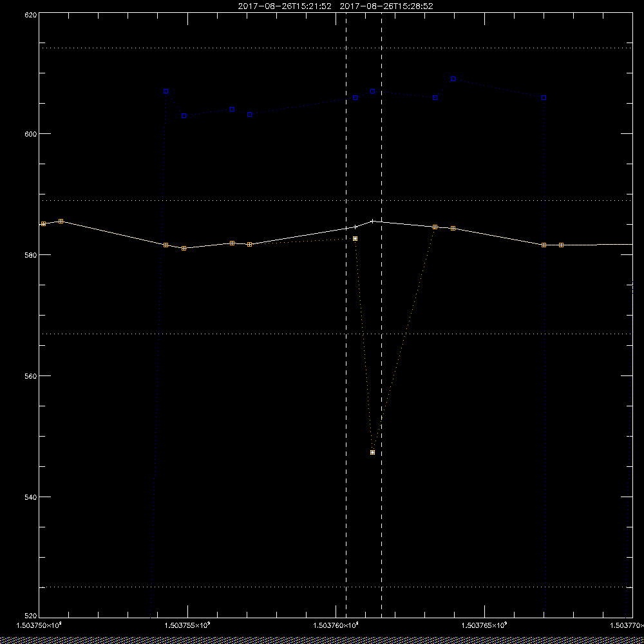Click the top dotted horizontal threshold near 614

(336, 48)
